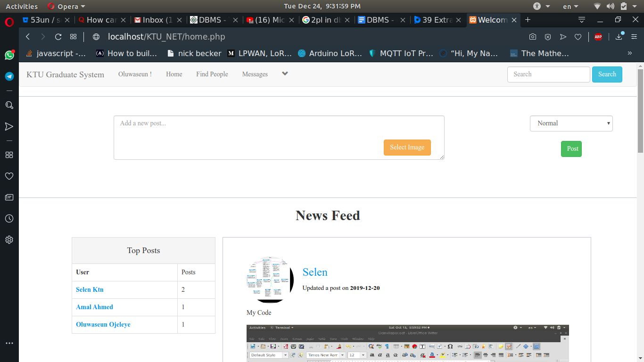The height and width of the screenshot is (362, 644).
Task: Open the clock and calendar in top bar
Action: [322, 6]
